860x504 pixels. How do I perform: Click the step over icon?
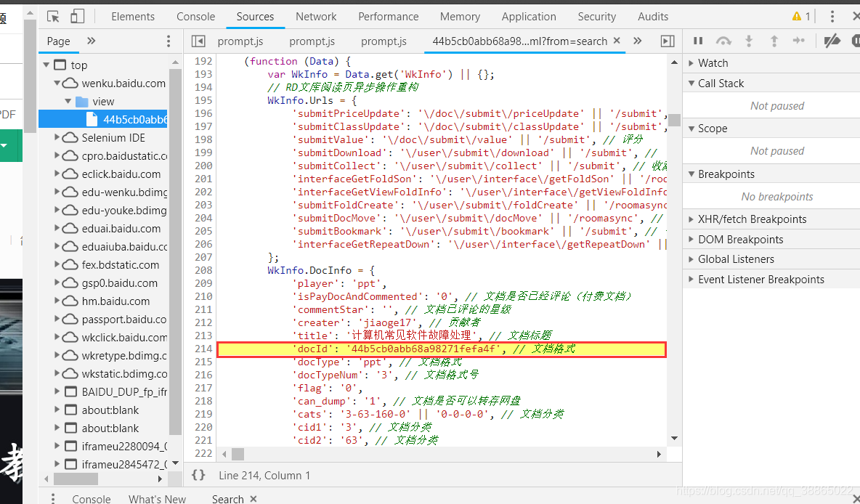(723, 41)
